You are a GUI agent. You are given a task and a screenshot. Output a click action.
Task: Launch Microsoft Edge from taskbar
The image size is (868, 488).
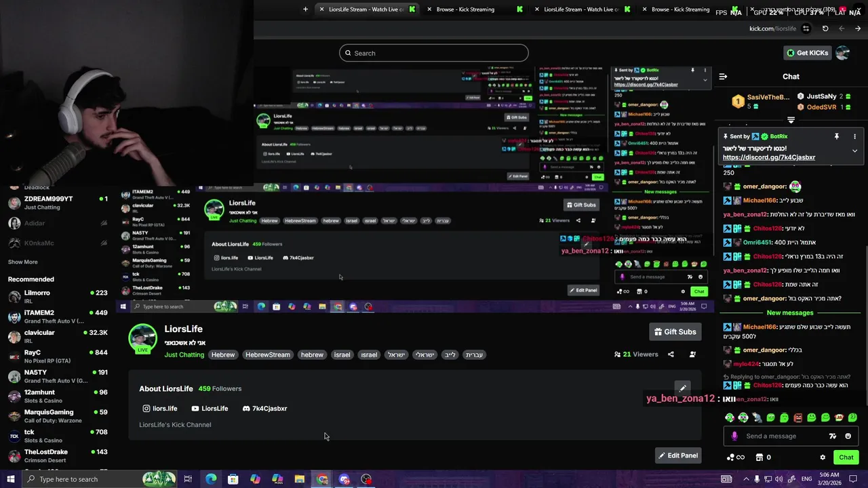point(211,479)
